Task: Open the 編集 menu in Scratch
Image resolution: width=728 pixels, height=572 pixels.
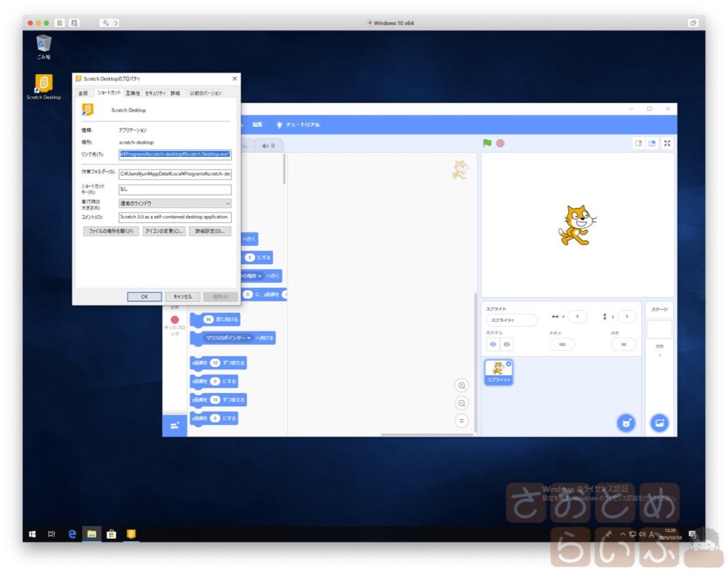Action: point(257,125)
